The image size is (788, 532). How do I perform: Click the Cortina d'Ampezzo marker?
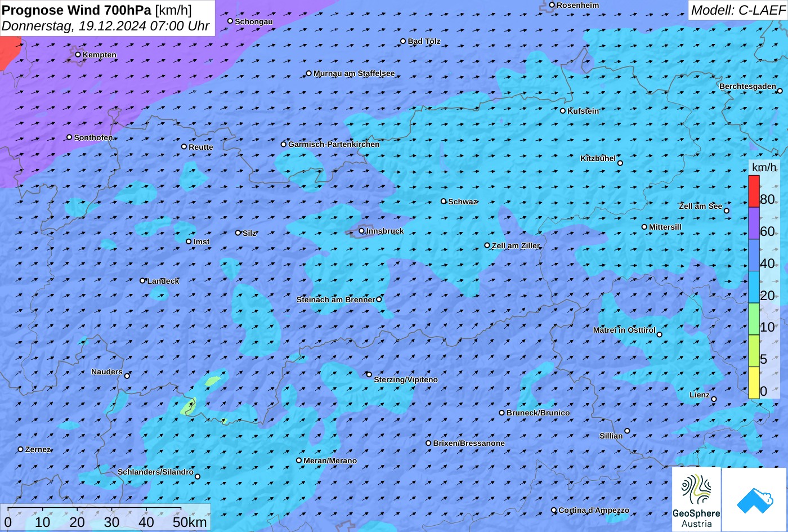(x=554, y=511)
